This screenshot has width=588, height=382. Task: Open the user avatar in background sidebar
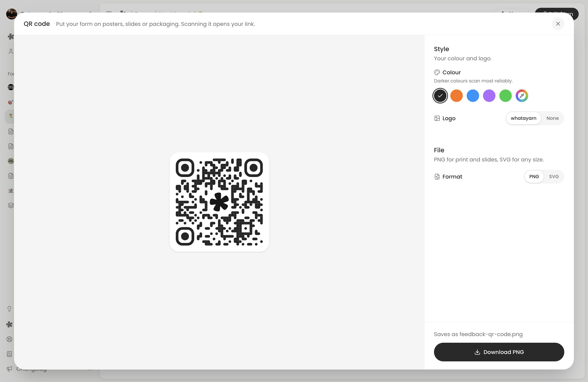coord(11,14)
